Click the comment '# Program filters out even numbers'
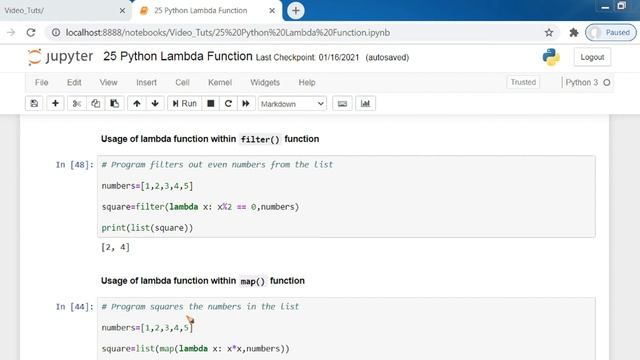 [x=217, y=165]
